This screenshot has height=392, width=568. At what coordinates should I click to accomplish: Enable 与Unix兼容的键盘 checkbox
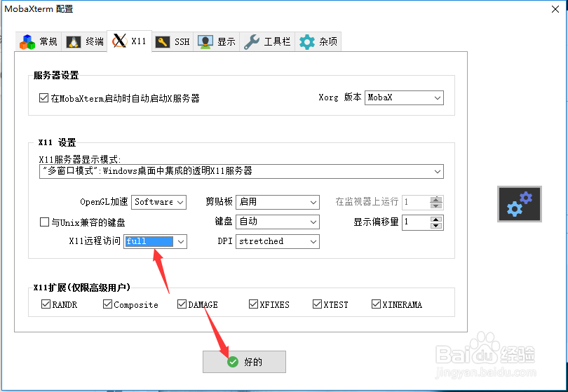tap(44, 222)
